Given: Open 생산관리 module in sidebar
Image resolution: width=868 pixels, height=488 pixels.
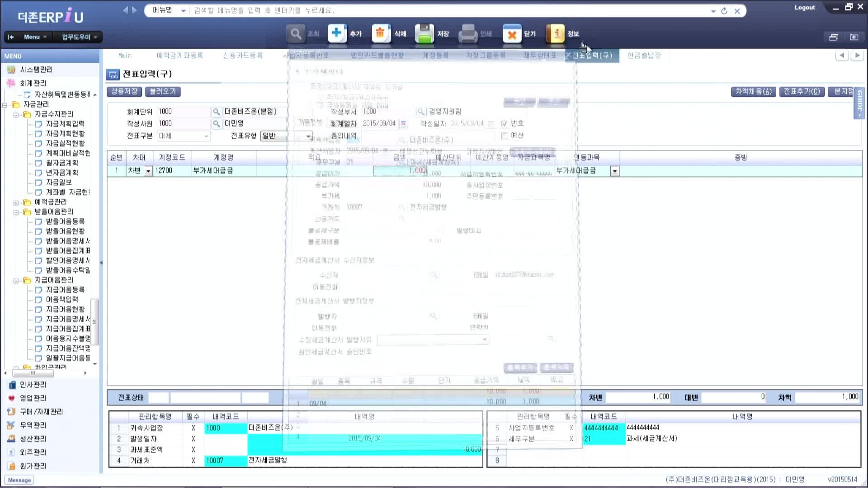Looking at the screenshot, I should pyautogui.click(x=33, y=439).
